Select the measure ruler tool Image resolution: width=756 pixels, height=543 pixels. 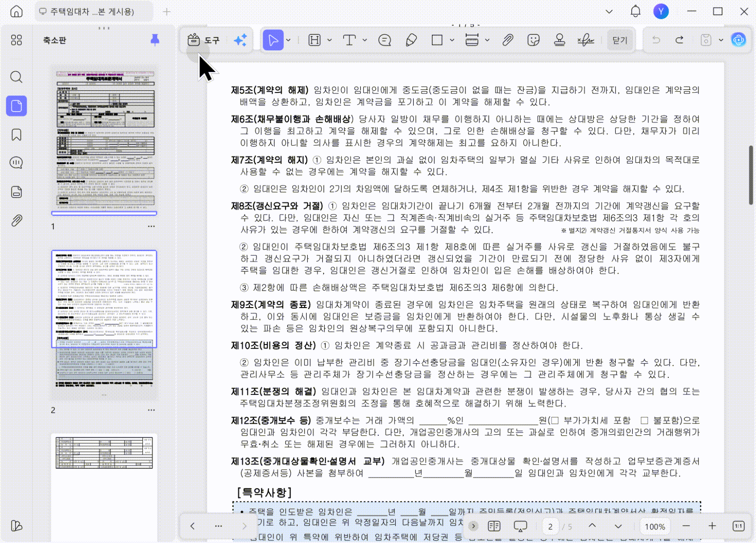pos(472,40)
